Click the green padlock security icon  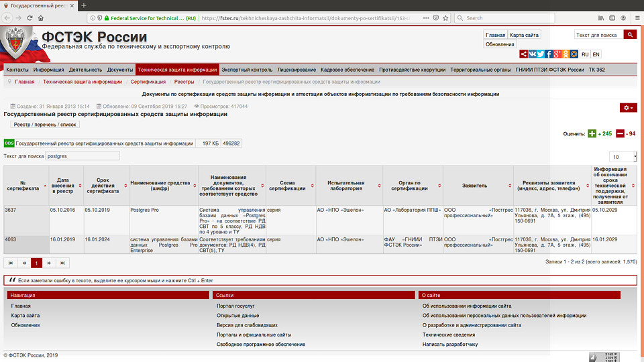[x=107, y=18]
